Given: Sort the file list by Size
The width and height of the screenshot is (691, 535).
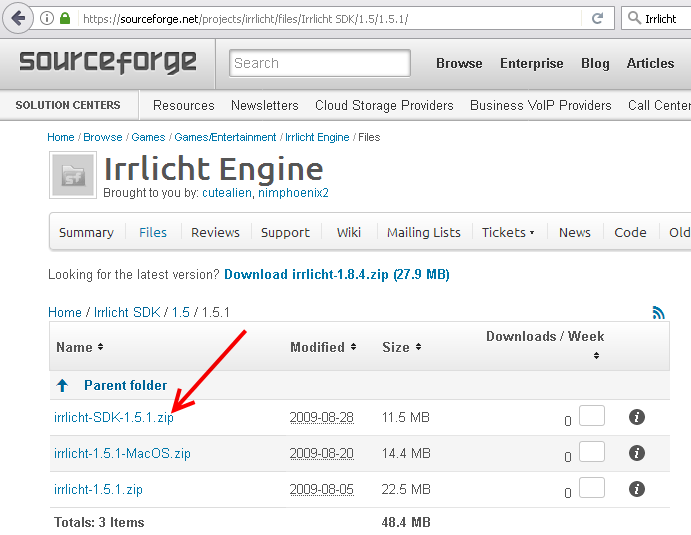Looking at the screenshot, I should [x=401, y=347].
